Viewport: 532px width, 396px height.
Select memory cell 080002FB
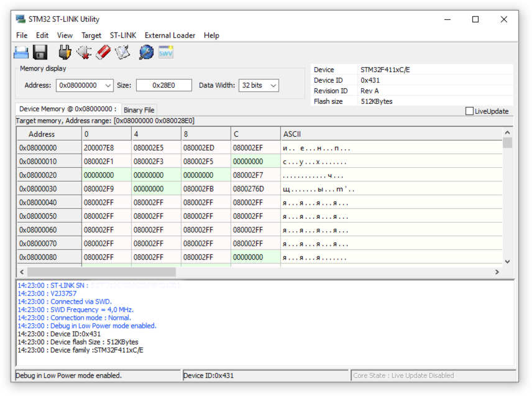(206, 188)
